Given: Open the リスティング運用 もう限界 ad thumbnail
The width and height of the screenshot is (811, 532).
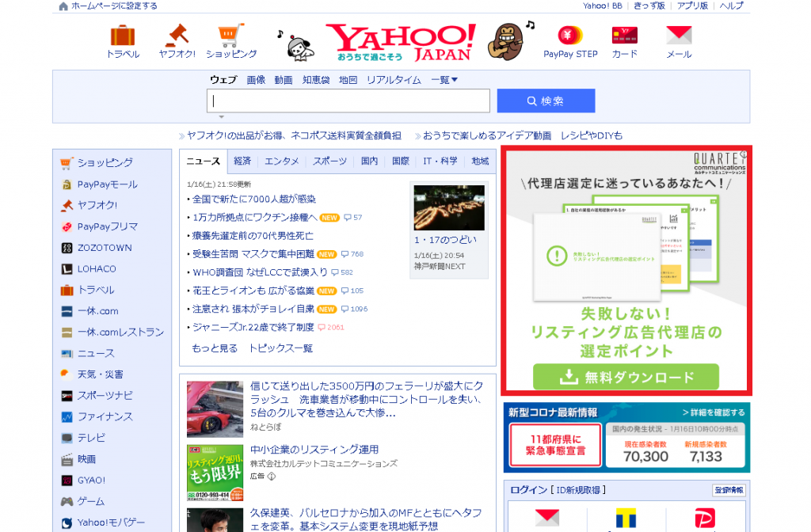Looking at the screenshot, I should point(215,473).
